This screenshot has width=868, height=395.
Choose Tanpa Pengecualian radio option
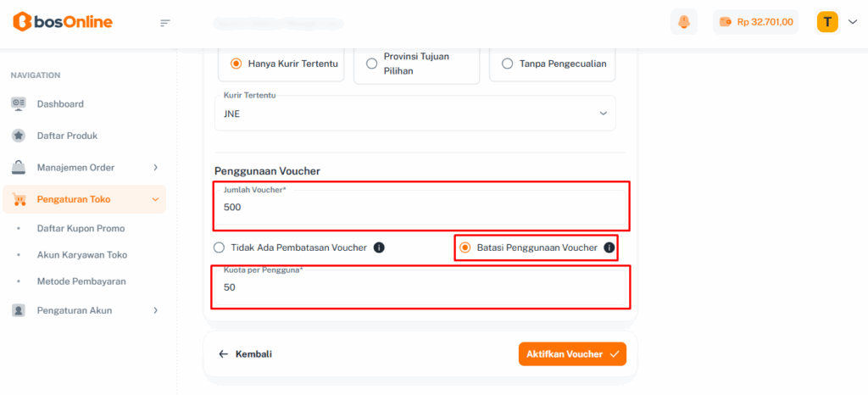click(508, 64)
